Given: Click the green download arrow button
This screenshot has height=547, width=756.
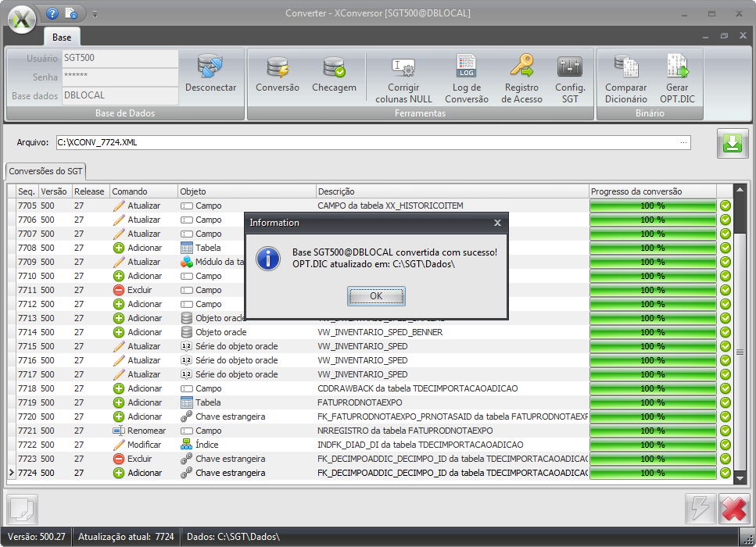Looking at the screenshot, I should point(732,144).
